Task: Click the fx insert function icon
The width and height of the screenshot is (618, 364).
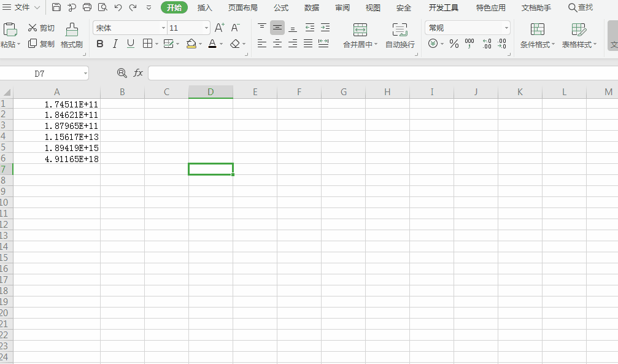Action: point(138,73)
